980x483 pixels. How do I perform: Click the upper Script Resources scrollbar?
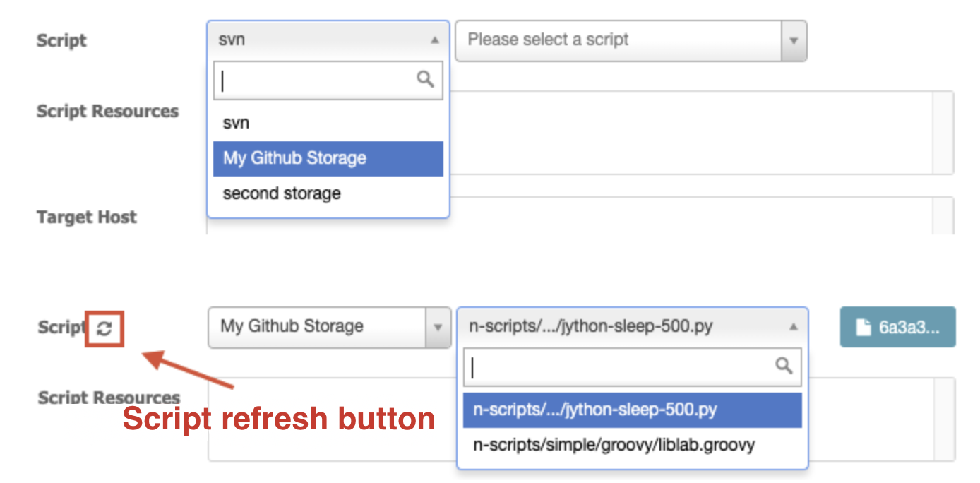[x=944, y=133]
